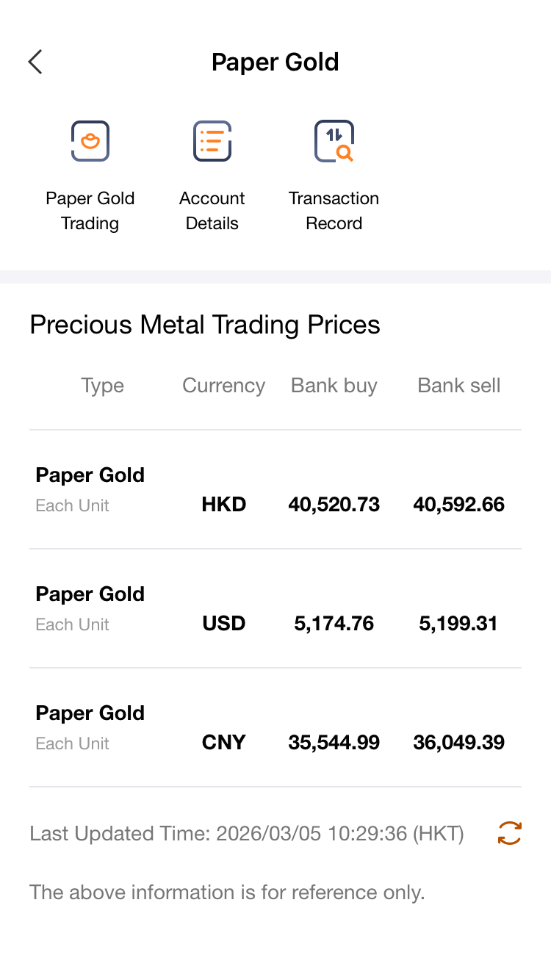Click the USD bank sell price 5,199.31

[x=459, y=624]
